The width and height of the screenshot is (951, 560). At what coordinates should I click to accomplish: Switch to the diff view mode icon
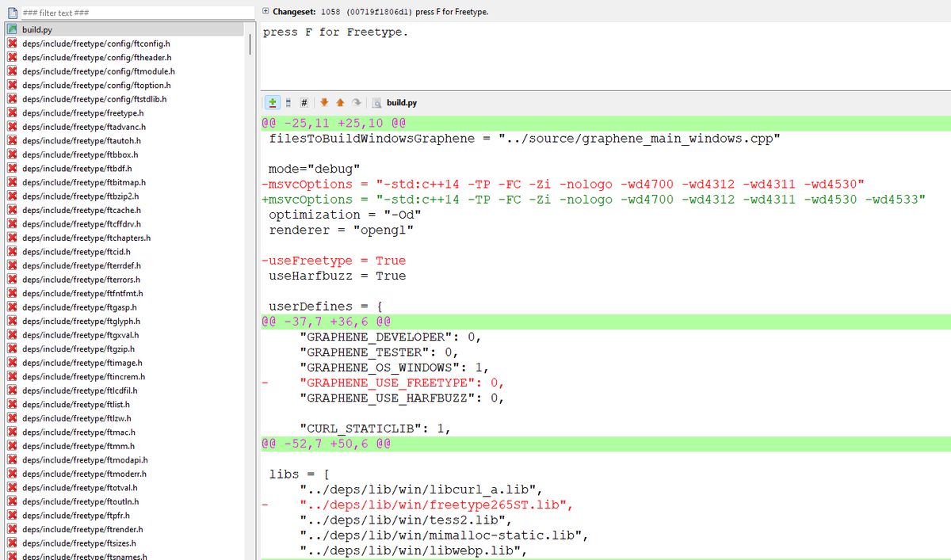(x=272, y=103)
